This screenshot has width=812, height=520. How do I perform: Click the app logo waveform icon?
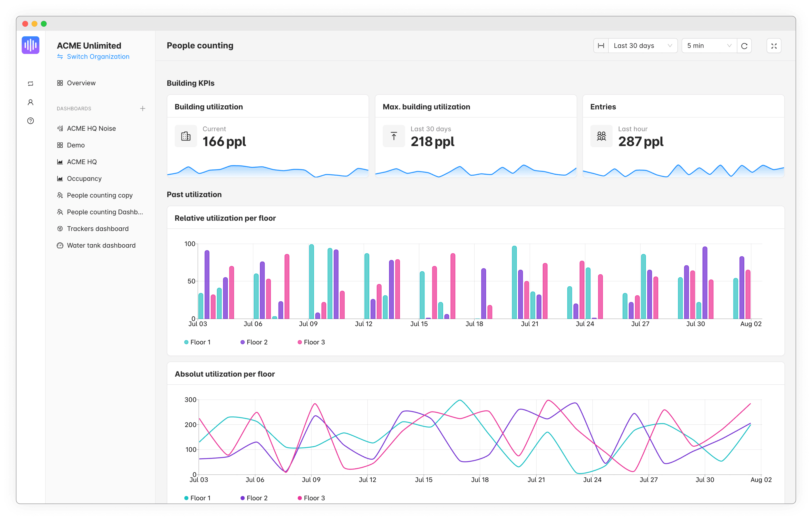tap(31, 45)
